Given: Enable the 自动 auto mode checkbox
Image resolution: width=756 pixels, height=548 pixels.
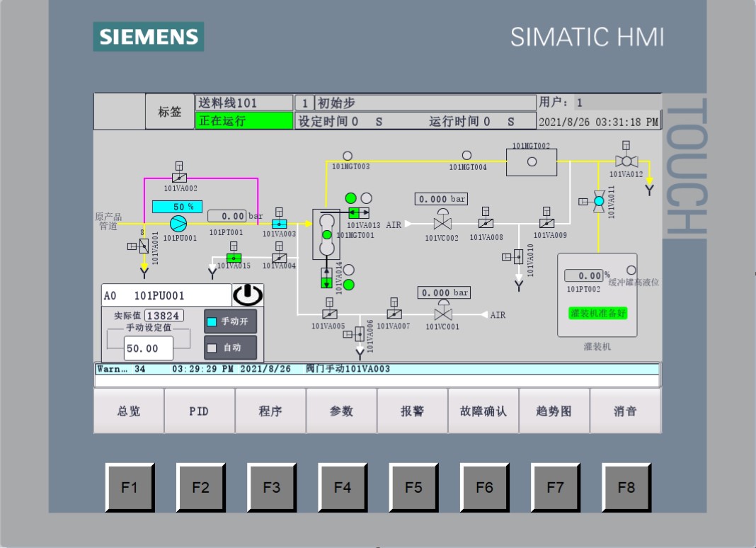Looking at the screenshot, I should 212,348.
